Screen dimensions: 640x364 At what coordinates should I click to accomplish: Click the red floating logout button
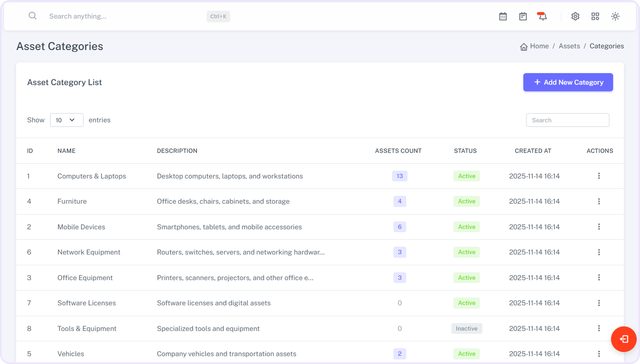(x=623, y=339)
